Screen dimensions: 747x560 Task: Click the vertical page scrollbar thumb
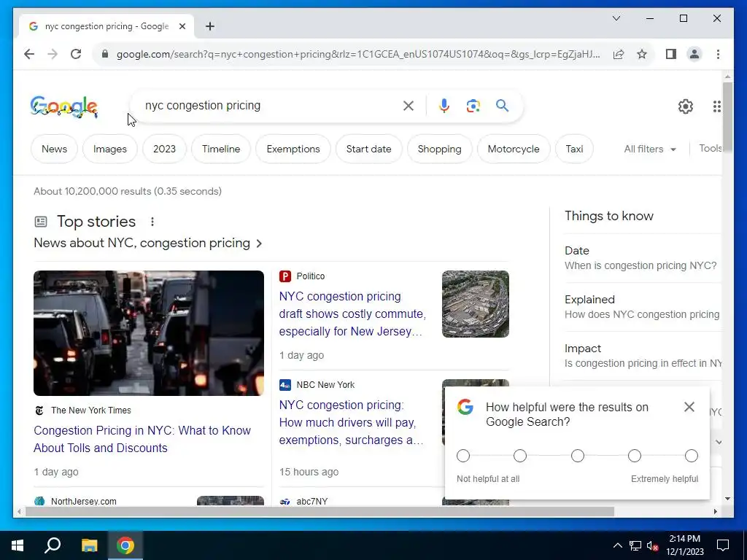pyautogui.click(x=727, y=116)
